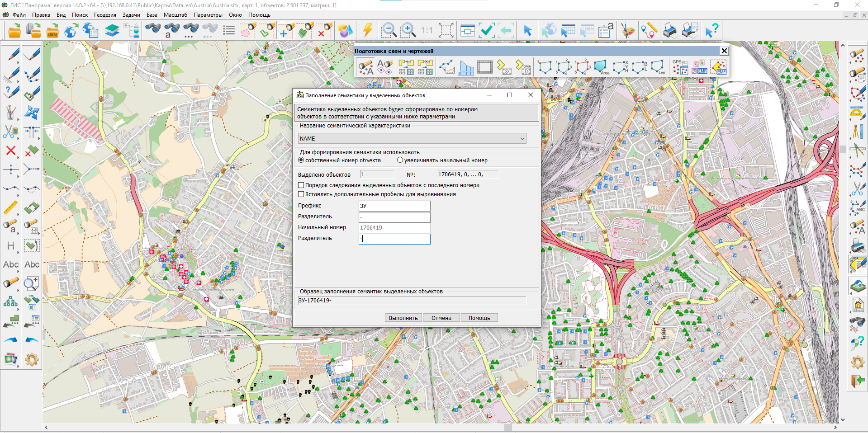Click the horizontal map scrollbar thumb
Screen dimensions: 868x433
pyautogui.click(x=508, y=427)
